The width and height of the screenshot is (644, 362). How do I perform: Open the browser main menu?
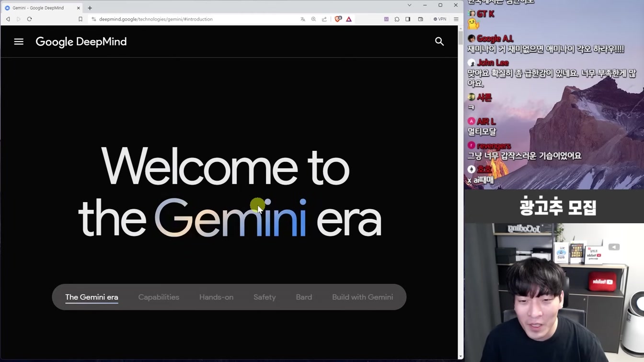(x=456, y=19)
